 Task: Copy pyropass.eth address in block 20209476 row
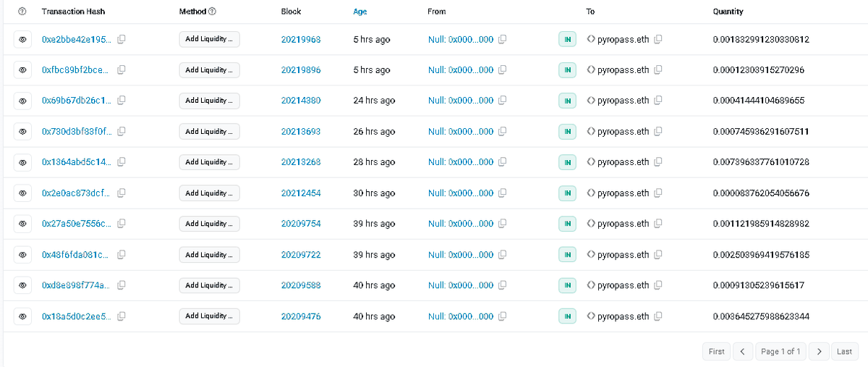[658, 316]
